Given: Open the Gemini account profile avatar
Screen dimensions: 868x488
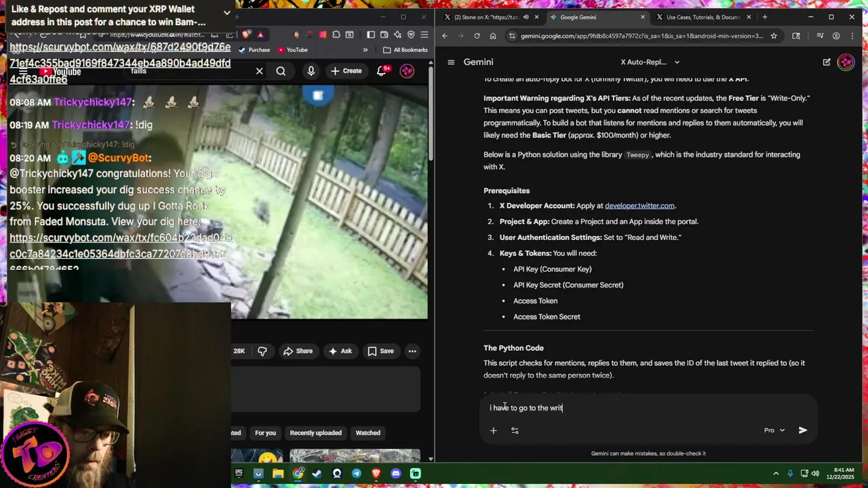Looking at the screenshot, I should coord(846,62).
